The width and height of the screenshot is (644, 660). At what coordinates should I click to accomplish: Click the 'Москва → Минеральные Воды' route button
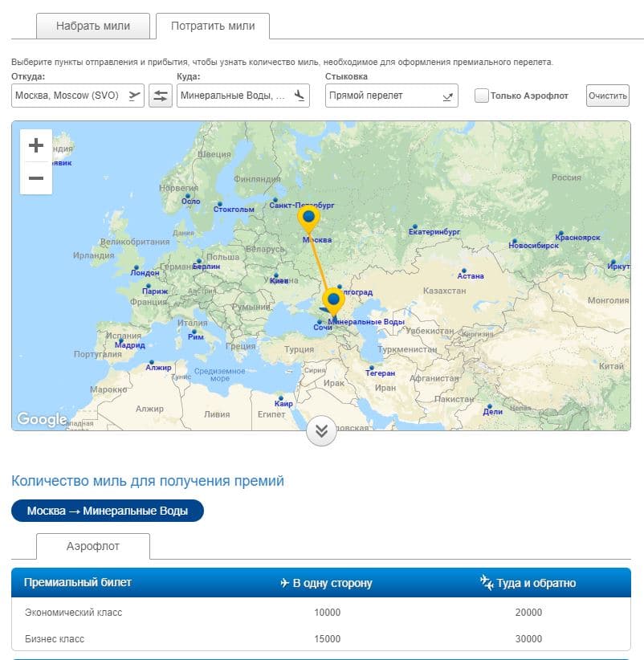(108, 511)
